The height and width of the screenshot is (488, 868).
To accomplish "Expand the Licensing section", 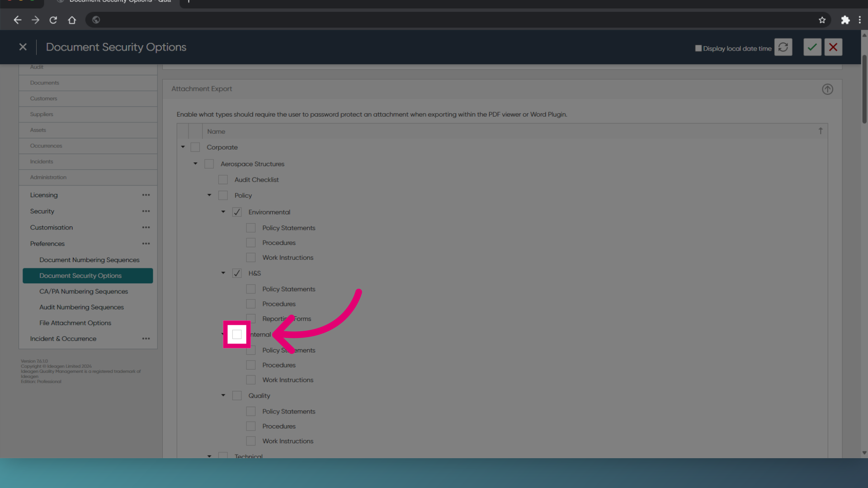I will coord(44,195).
